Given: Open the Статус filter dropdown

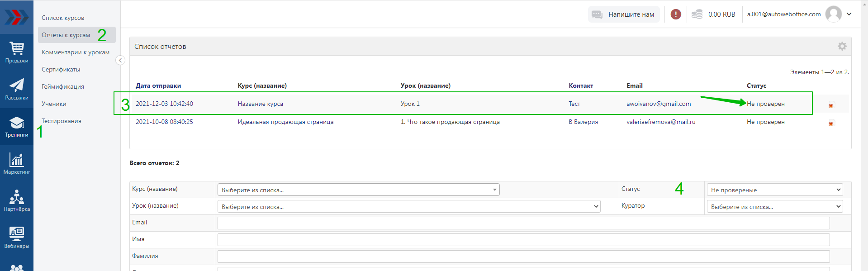Looking at the screenshot, I should (775, 190).
